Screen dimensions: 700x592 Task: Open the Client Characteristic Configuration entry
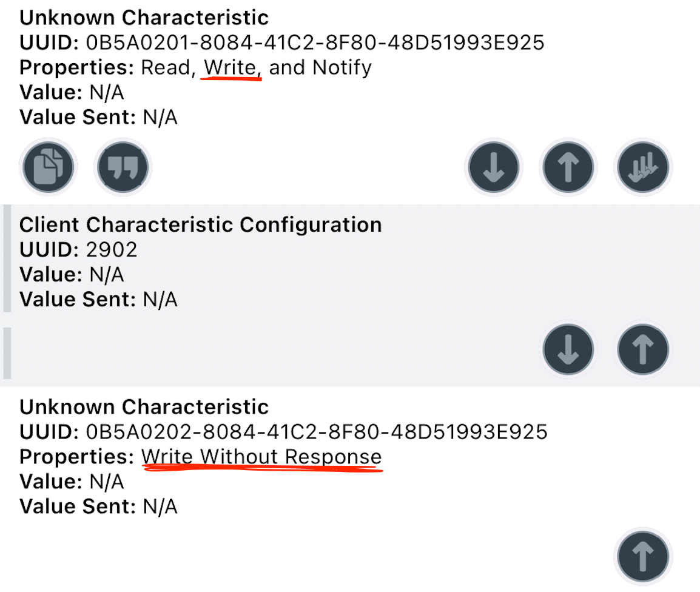[200, 224]
